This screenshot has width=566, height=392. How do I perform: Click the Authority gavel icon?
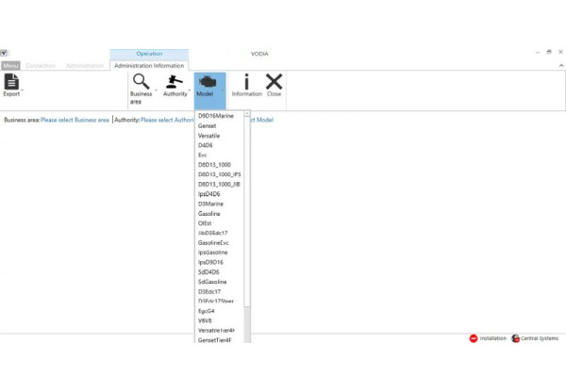click(x=175, y=82)
